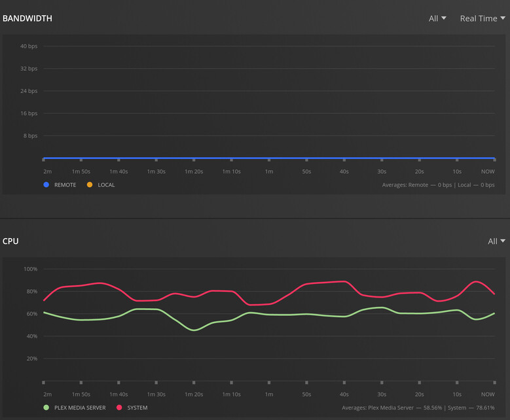Click the SYSTEM legend label
This screenshot has height=420, width=510.
click(137, 408)
